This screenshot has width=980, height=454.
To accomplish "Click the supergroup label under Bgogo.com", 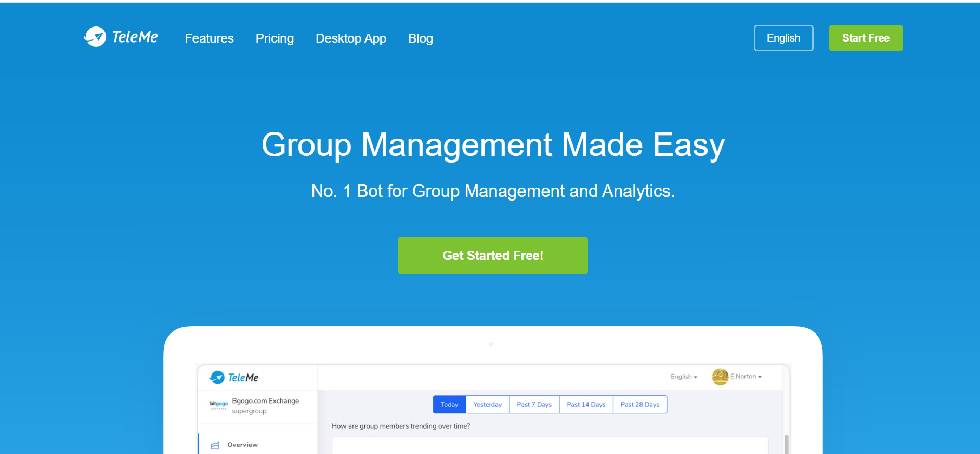I will (249, 411).
